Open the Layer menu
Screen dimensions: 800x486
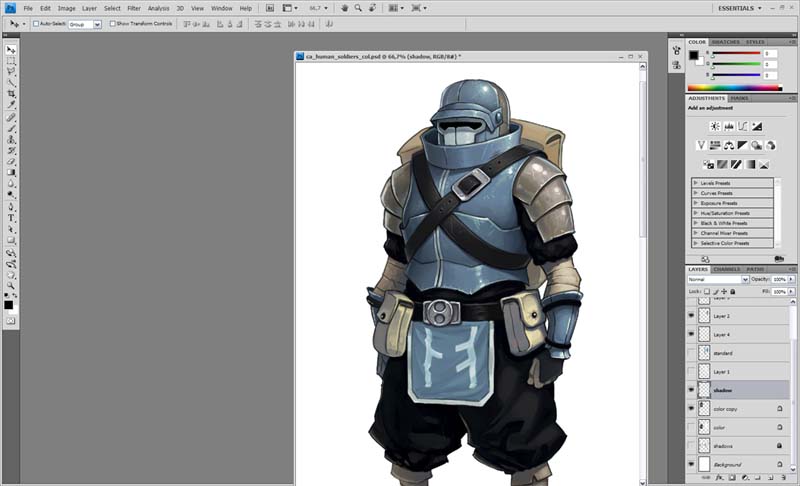[89, 8]
